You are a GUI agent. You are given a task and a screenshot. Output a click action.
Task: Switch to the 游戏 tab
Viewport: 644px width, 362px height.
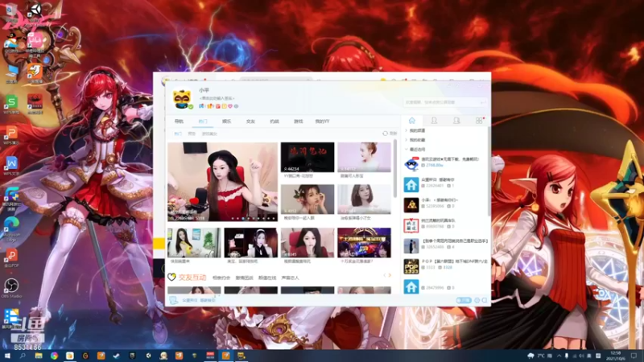click(298, 121)
